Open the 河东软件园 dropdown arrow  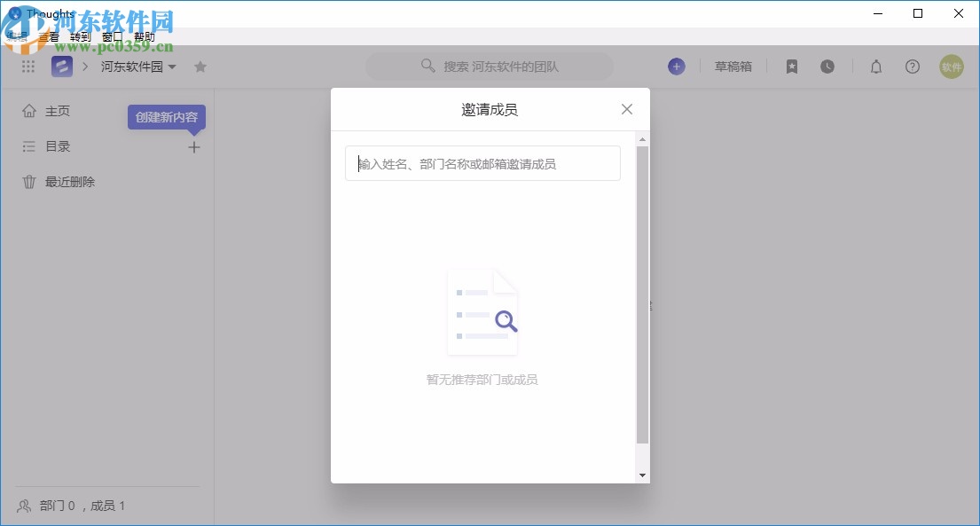[x=174, y=66]
